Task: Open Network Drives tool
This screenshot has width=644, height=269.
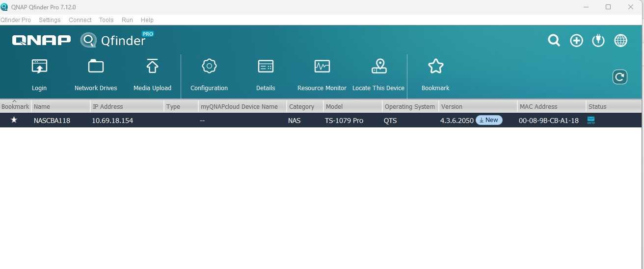Action: [x=96, y=66]
